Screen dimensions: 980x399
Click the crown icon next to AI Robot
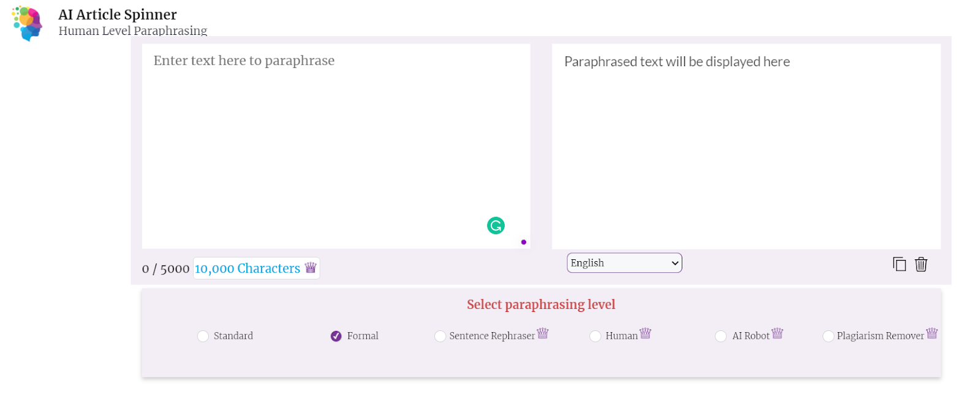pos(777,333)
